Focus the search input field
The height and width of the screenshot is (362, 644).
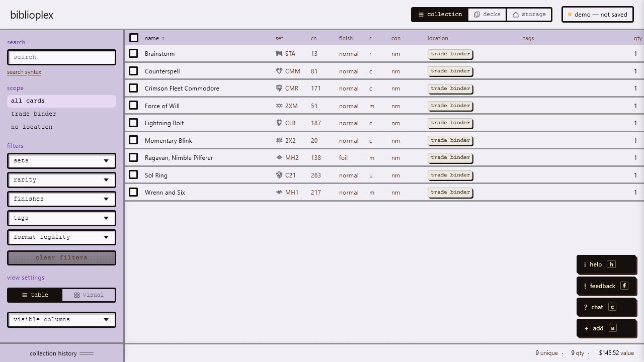pos(61,57)
